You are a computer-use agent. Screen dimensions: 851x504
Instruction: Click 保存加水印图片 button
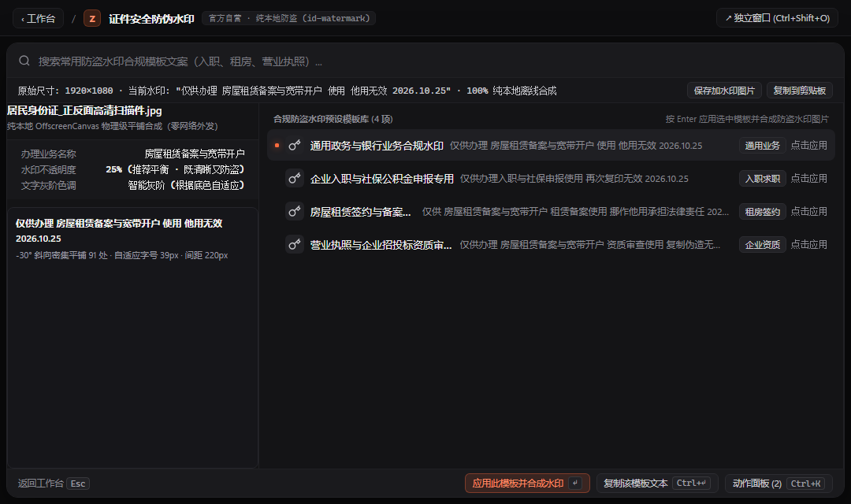pos(724,91)
